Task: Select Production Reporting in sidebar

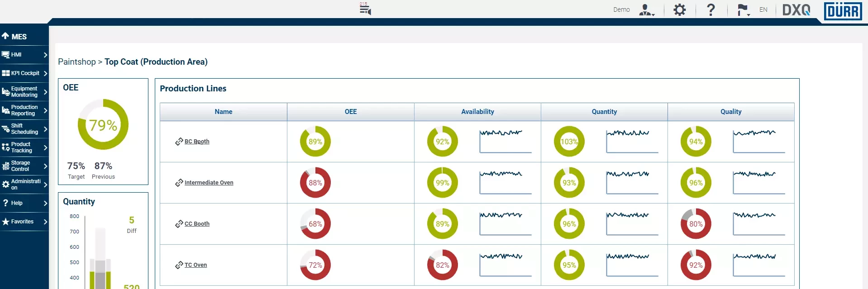Action: coord(24,110)
